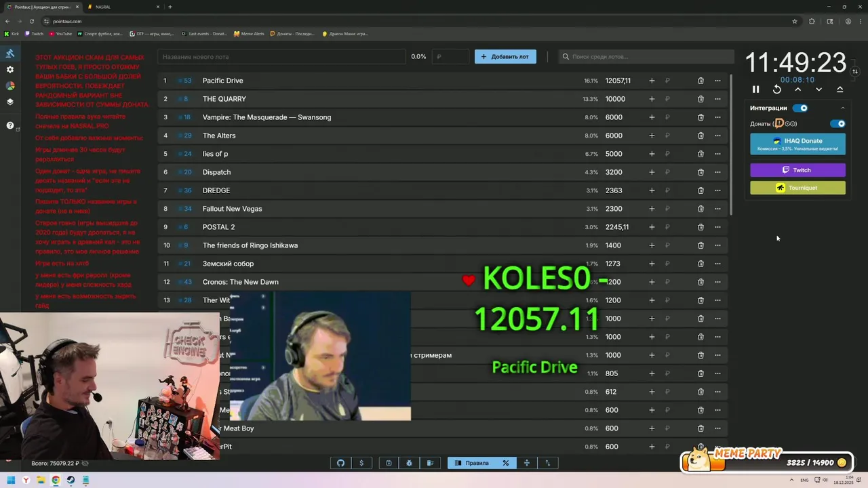This screenshot has height=488, width=868.
Task: Pause the auction timer
Action: (756, 89)
